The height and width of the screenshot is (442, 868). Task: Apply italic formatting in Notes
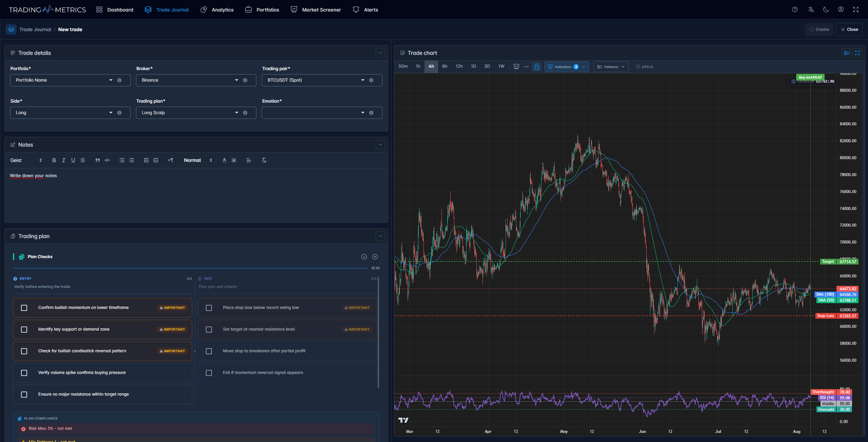pos(63,160)
